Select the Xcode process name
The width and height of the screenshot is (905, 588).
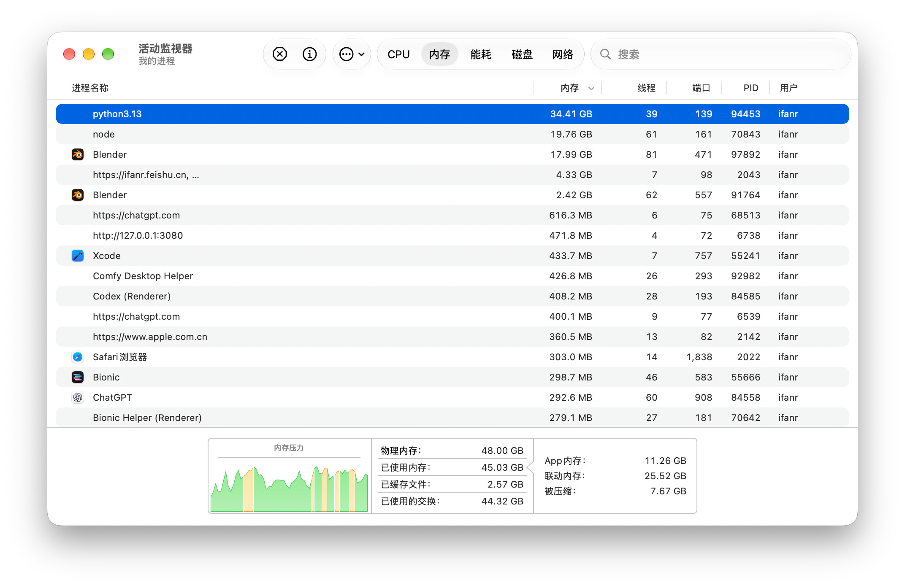point(107,256)
